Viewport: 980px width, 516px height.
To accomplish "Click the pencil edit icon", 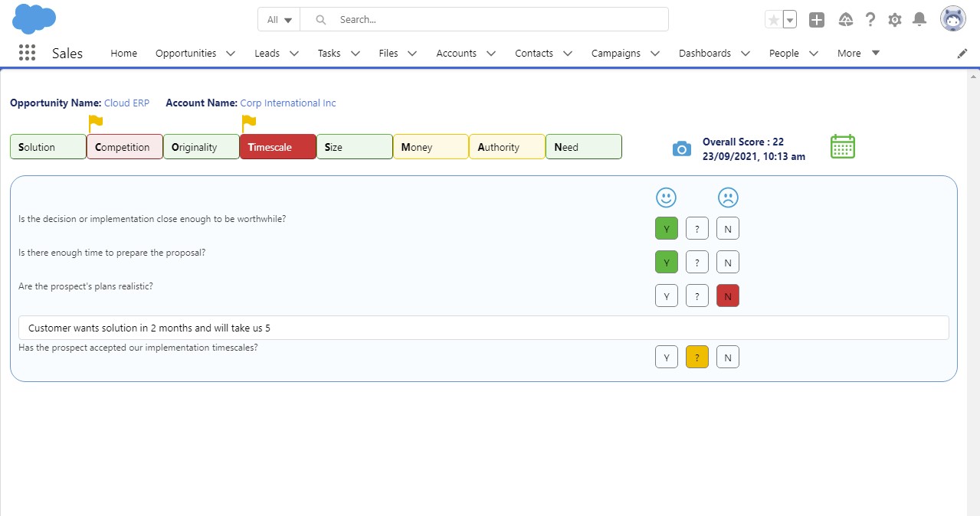I will (962, 53).
